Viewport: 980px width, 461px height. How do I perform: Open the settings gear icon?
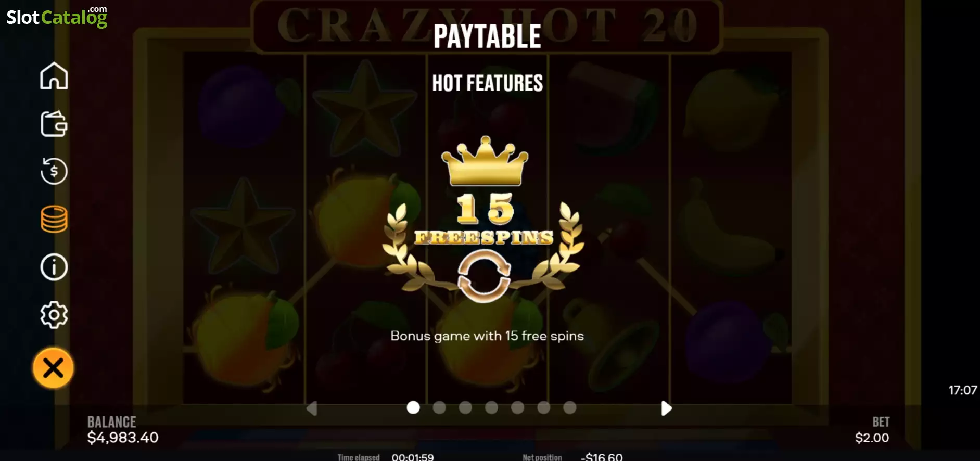(x=54, y=315)
